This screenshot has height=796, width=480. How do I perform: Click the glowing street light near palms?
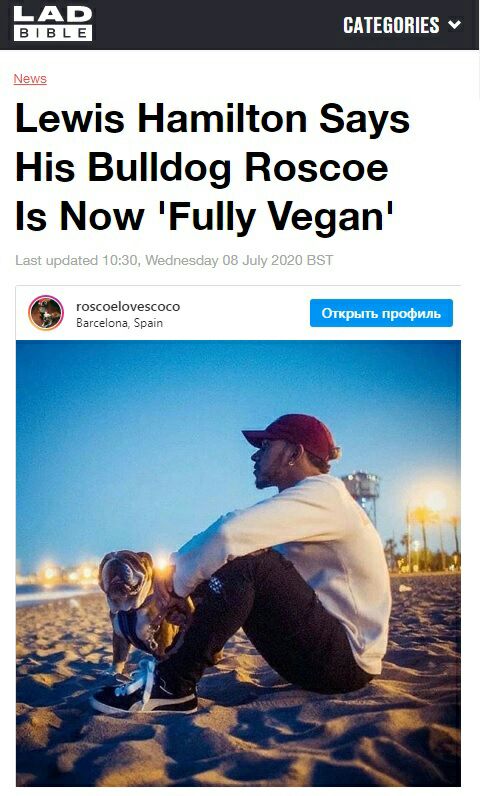tap(435, 501)
